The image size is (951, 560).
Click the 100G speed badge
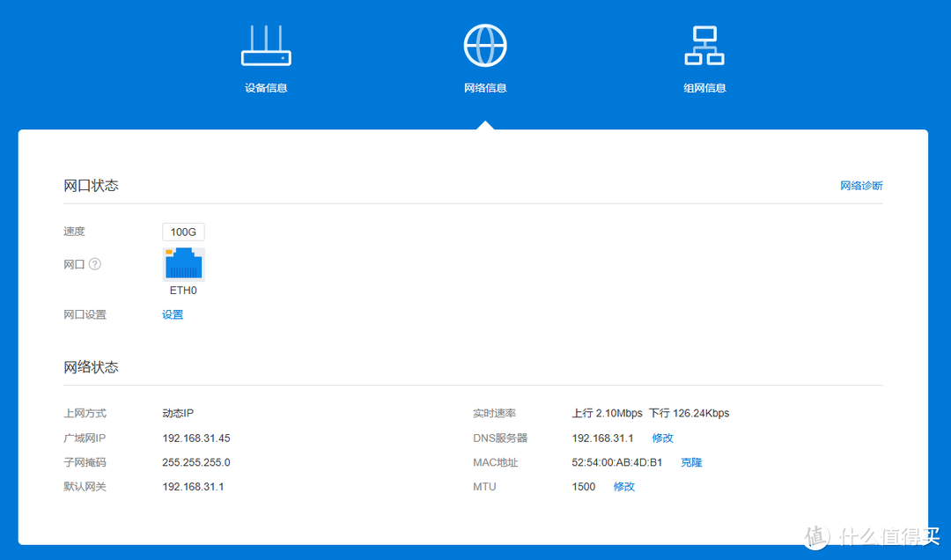pyautogui.click(x=183, y=232)
